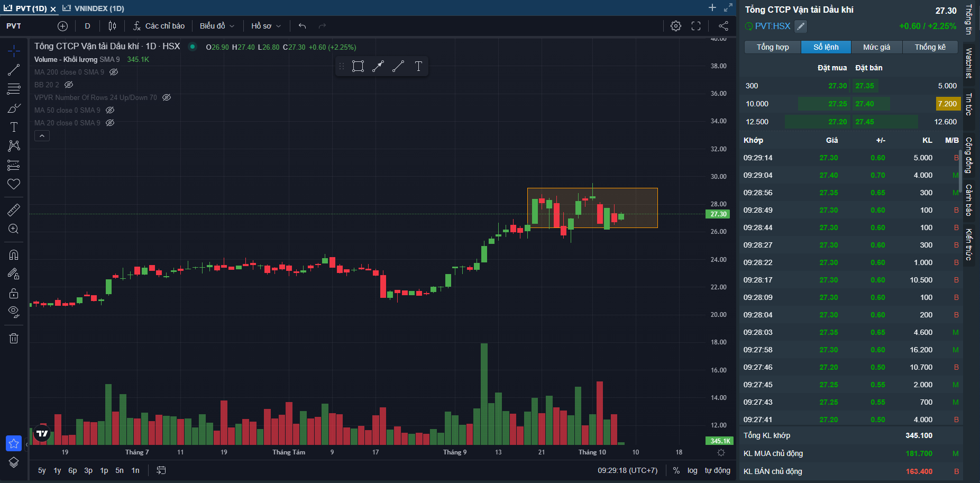
Task: Select the text annotation tool in left sidebar
Action: [14, 127]
